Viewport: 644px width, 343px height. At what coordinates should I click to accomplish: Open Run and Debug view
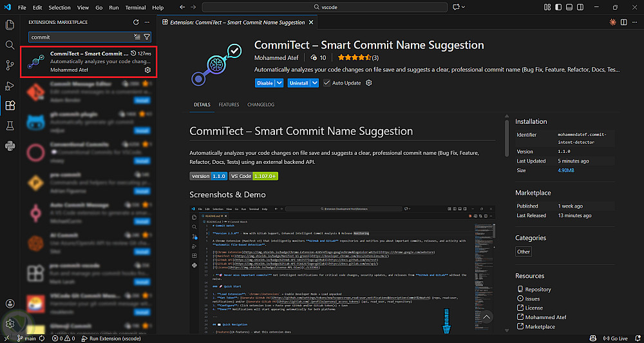[x=10, y=86]
